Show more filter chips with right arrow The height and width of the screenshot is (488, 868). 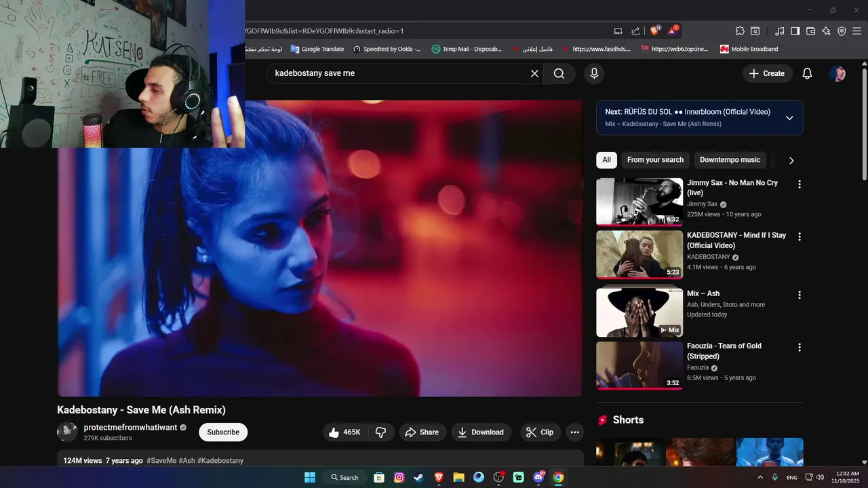point(791,161)
